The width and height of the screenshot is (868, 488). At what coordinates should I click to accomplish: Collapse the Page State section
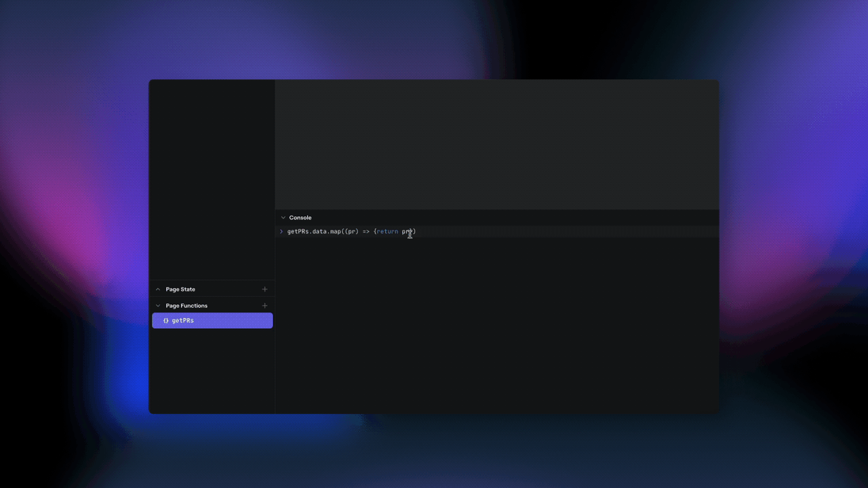point(157,289)
